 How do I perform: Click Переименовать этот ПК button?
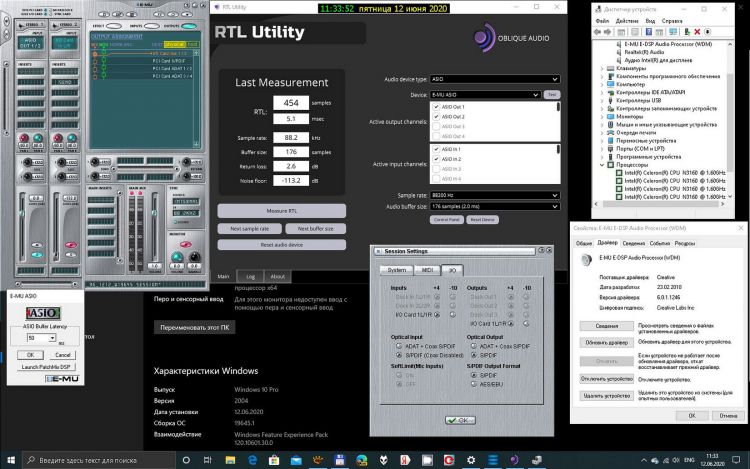(x=194, y=327)
